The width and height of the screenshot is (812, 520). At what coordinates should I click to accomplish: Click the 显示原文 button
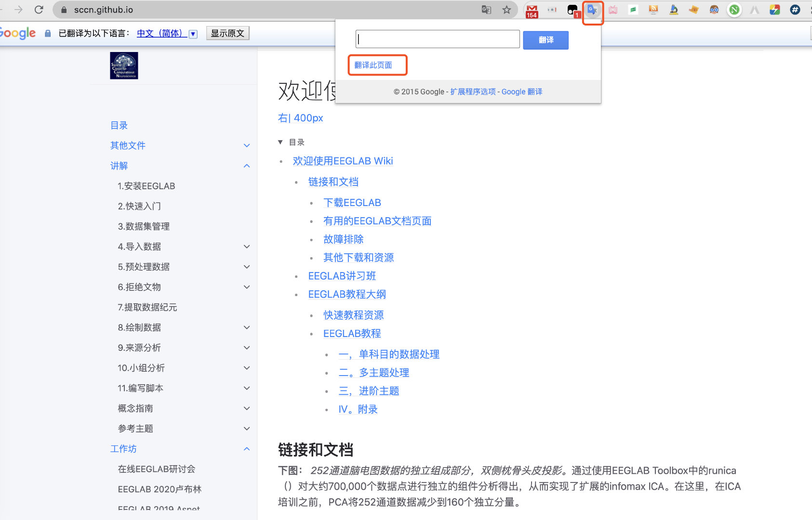click(227, 33)
